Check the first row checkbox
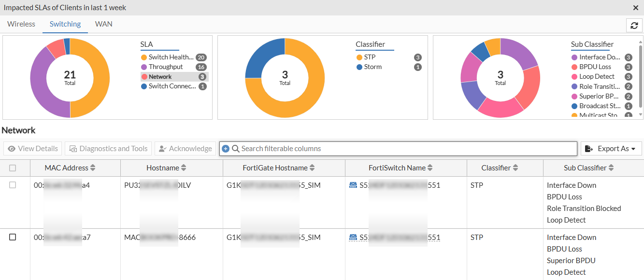 click(13, 185)
